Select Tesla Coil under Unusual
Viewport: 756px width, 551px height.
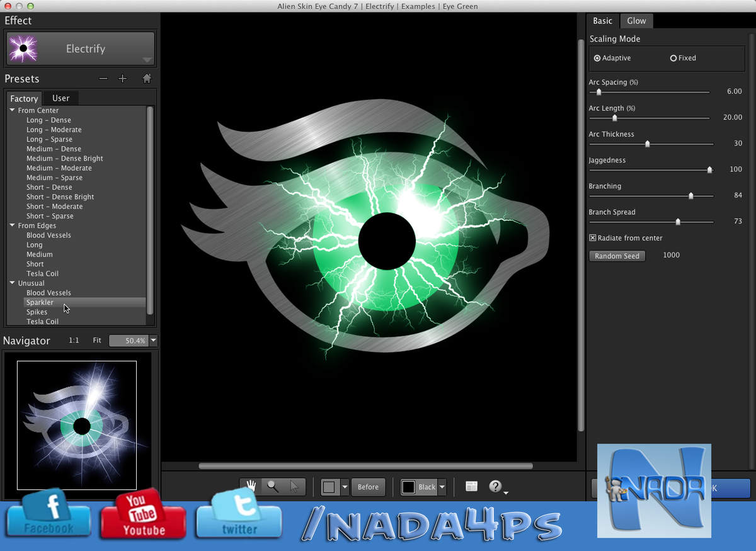[x=42, y=322]
